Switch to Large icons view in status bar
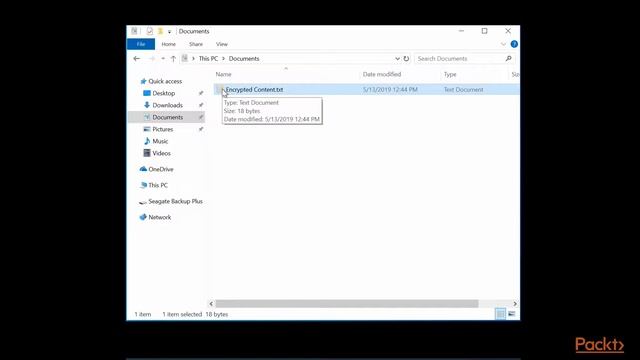 pos(511,314)
